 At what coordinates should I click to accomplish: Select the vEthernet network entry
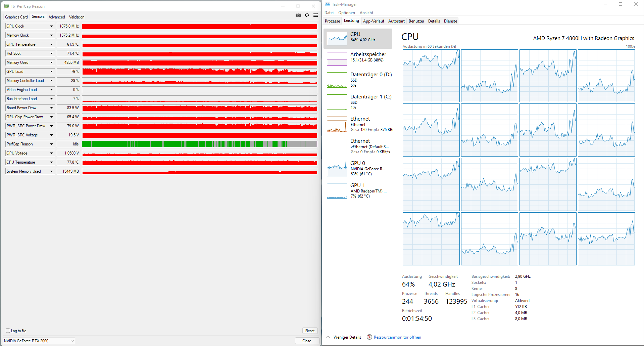[x=358, y=146]
